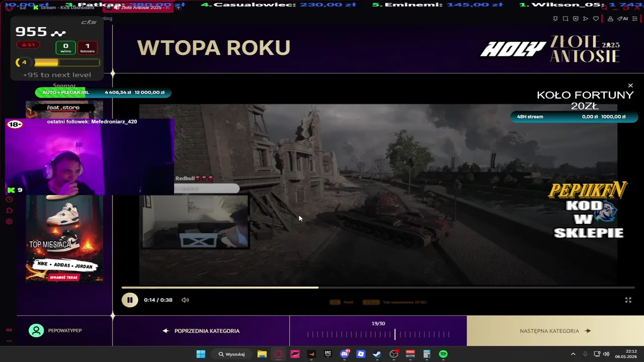Screen dimensions: 644x362
Task: Expand the system tray hidden icons chevron
Action: [573, 354]
